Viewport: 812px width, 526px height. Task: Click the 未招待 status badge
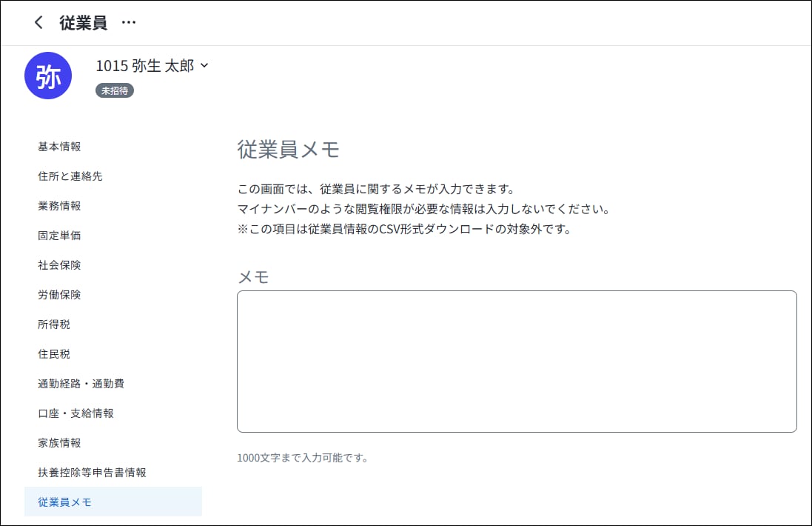coord(115,90)
